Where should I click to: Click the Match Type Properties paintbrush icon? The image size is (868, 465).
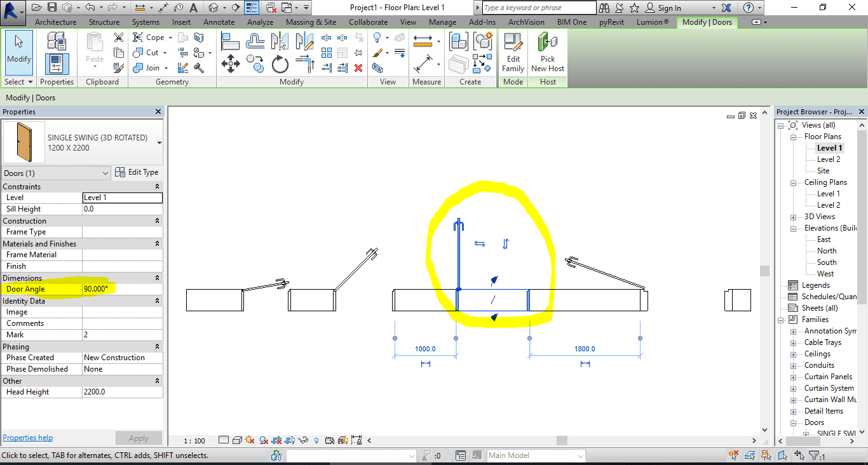point(119,67)
